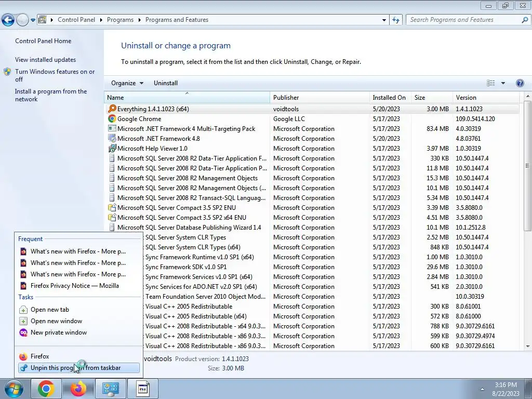Viewport: 532px width, 399px height.
Task: Click the change view icon
Action: [490, 83]
